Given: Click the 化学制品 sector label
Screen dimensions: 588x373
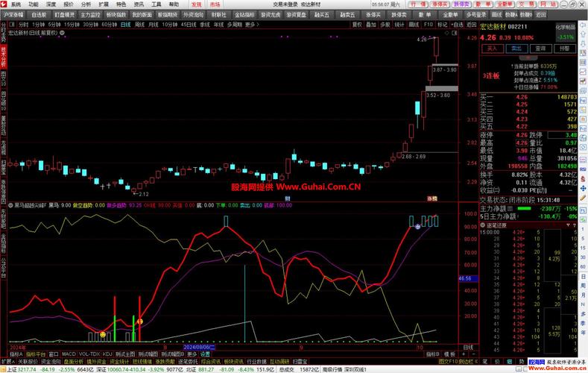Looking at the screenshot, I should click(x=565, y=27).
